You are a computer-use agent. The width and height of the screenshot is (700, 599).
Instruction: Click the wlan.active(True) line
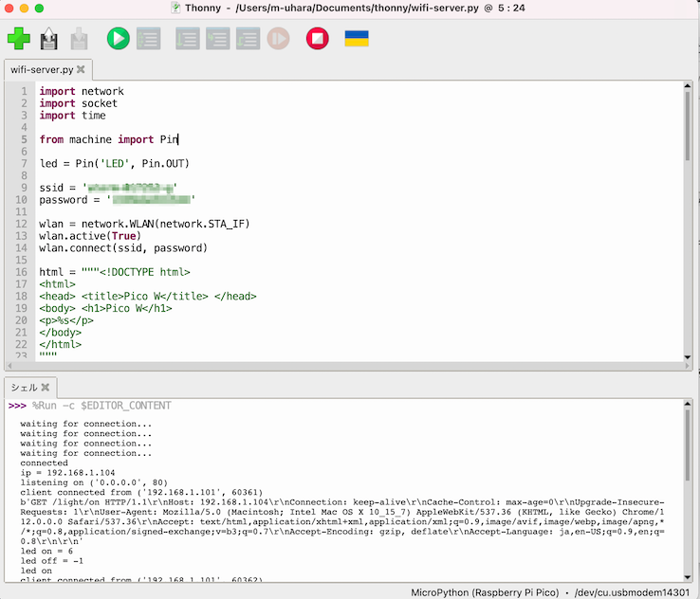[x=90, y=236]
